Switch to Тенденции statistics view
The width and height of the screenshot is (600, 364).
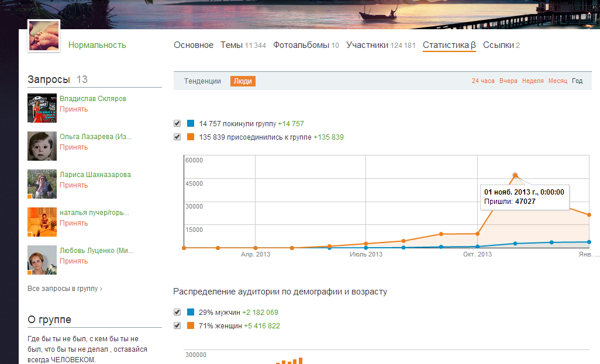click(202, 81)
